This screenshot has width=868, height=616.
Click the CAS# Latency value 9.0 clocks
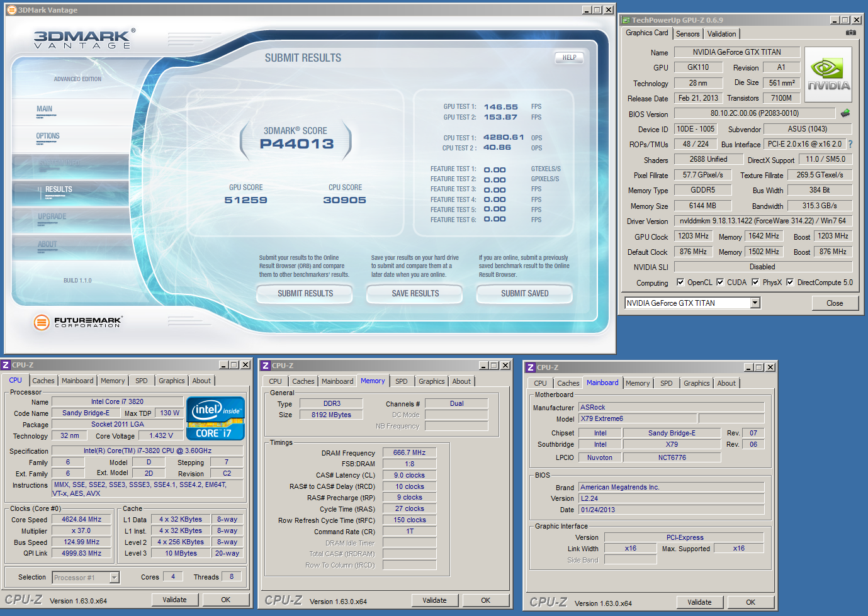(409, 475)
